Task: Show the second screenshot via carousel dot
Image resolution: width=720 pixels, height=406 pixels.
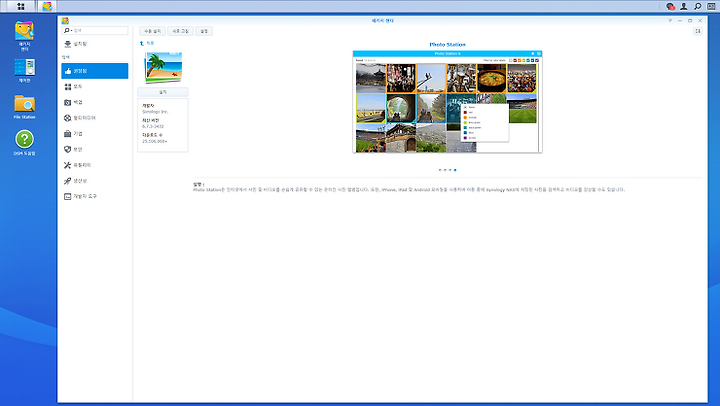Action: click(x=445, y=170)
